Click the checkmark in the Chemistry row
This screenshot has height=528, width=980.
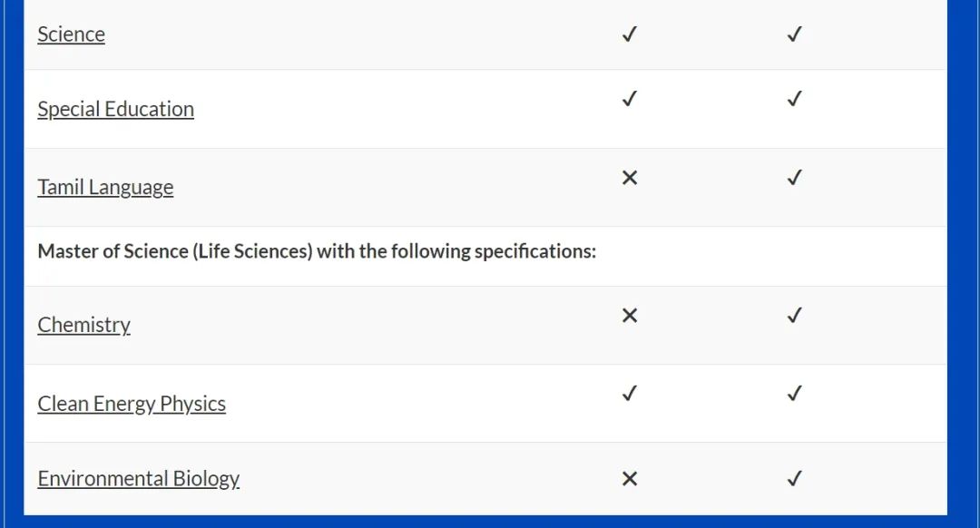click(794, 316)
